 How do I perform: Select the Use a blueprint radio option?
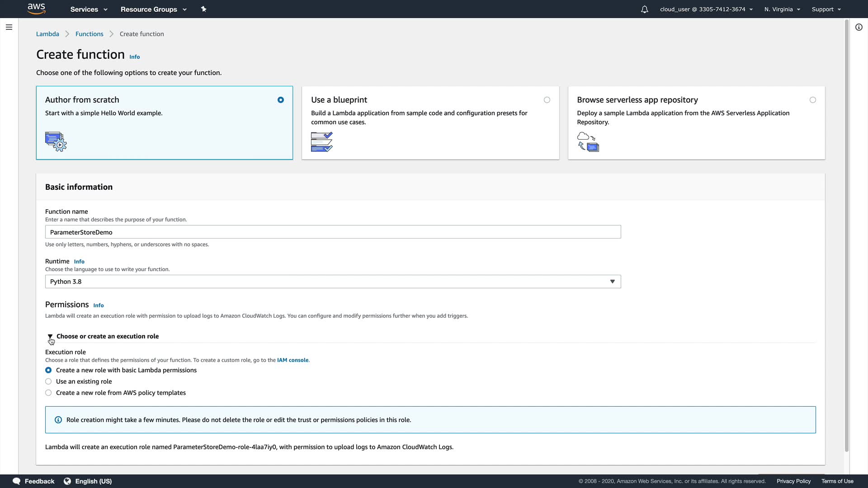(x=547, y=100)
